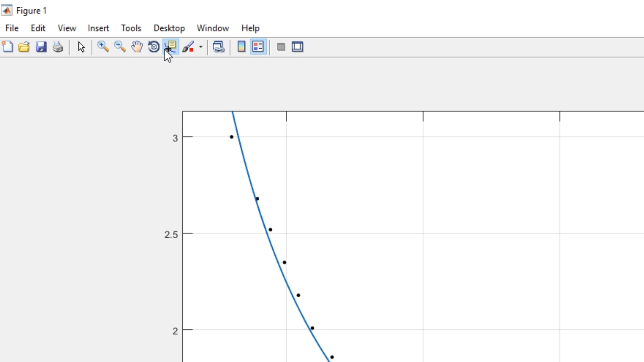Enable Rotate 3D mode
The height and width of the screenshot is (362, 644).
(x=154, y=47)
